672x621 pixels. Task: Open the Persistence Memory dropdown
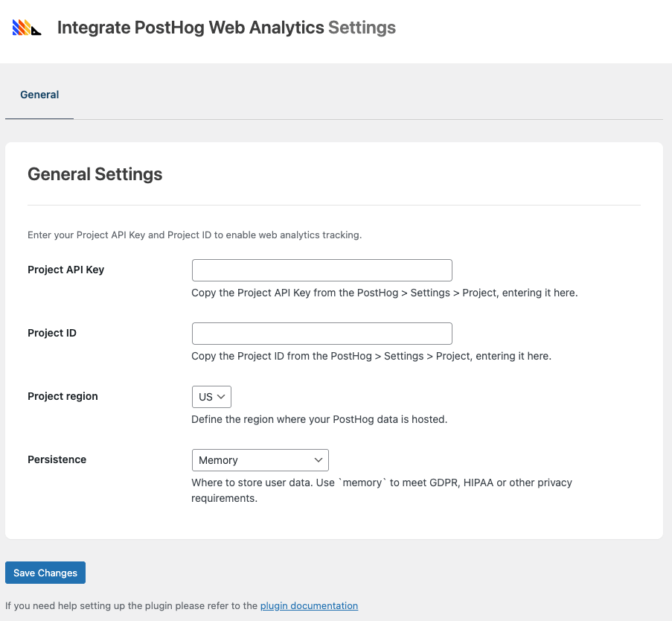[x=260, y=460]
